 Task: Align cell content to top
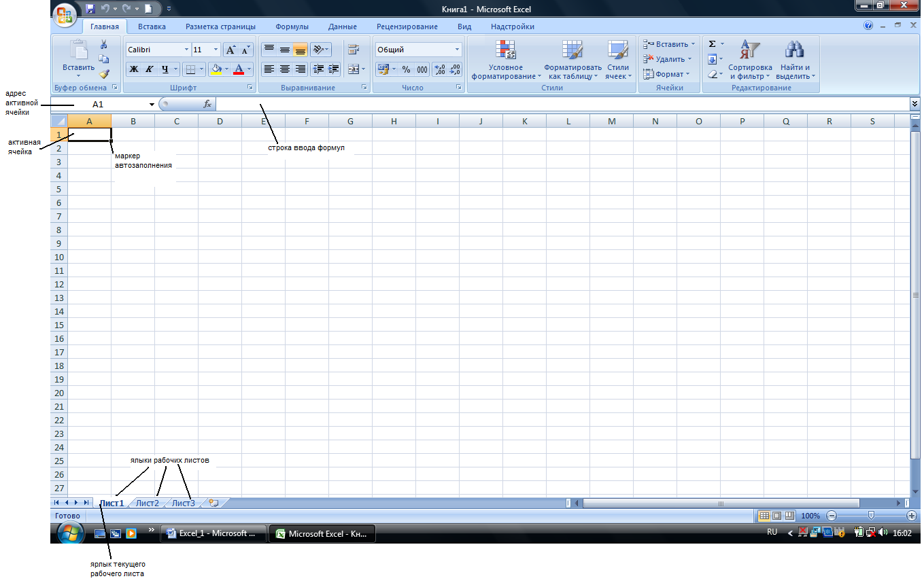[x=269, y=50]
